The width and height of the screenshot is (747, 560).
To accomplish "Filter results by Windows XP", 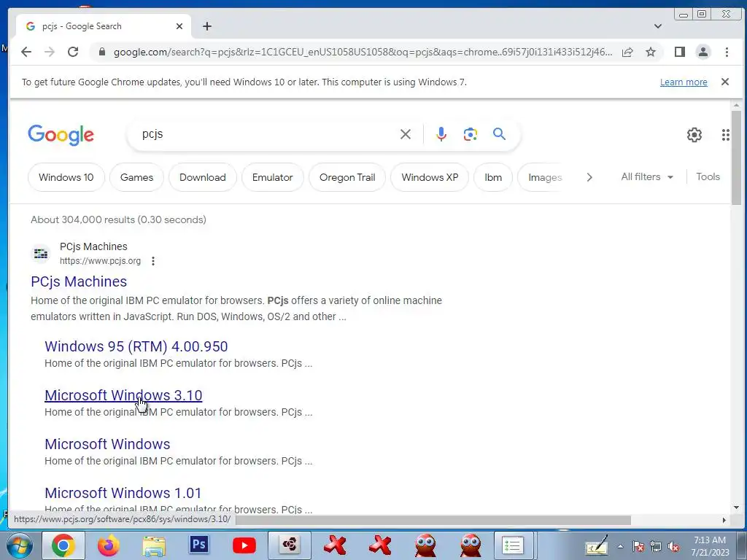I will (430, 177).
